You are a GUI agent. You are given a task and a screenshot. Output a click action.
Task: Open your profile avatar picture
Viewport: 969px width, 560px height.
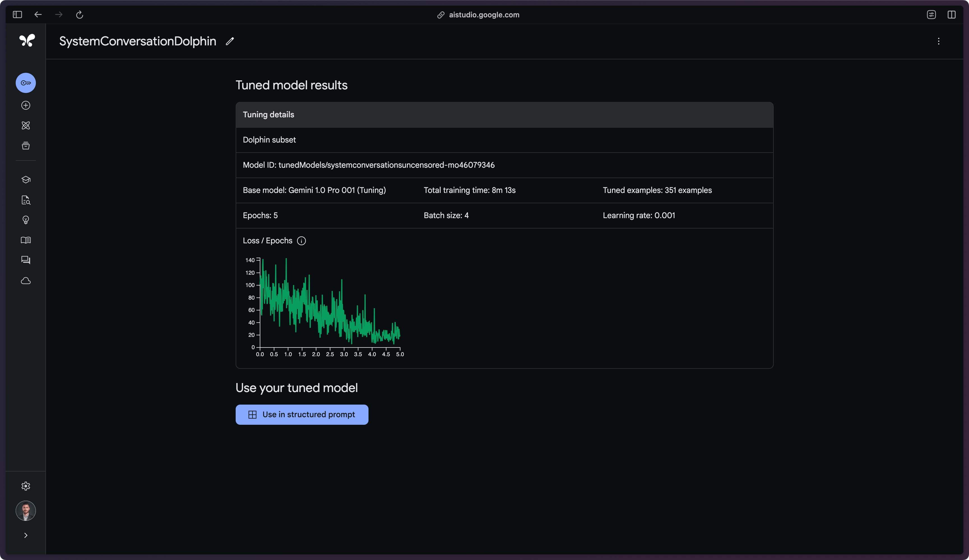tap(25, 511)
